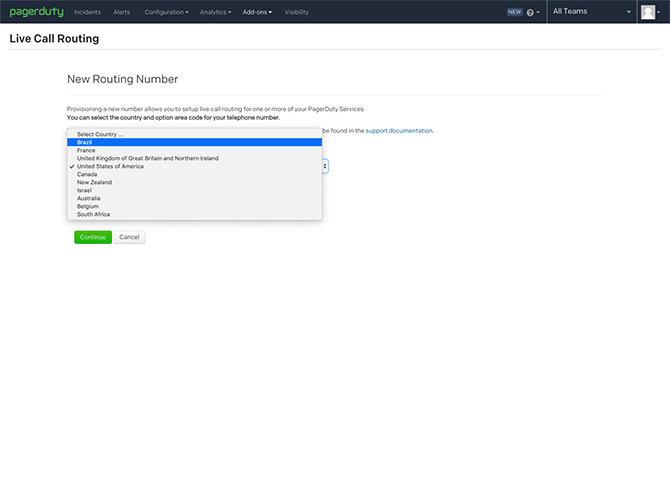Open the Configuration menu
This screenshot has width=670, height=500.
pyautogui.click(x=166, y=12)
